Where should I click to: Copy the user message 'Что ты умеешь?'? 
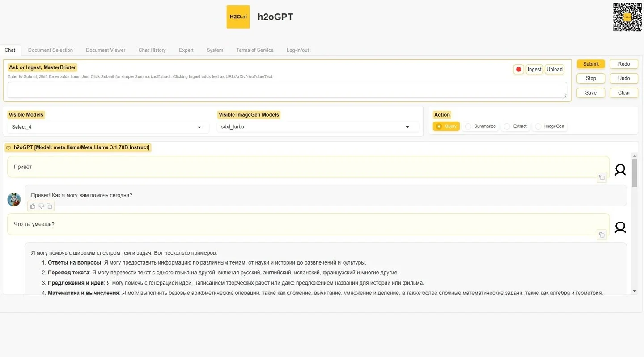click(x=602, y=235)
